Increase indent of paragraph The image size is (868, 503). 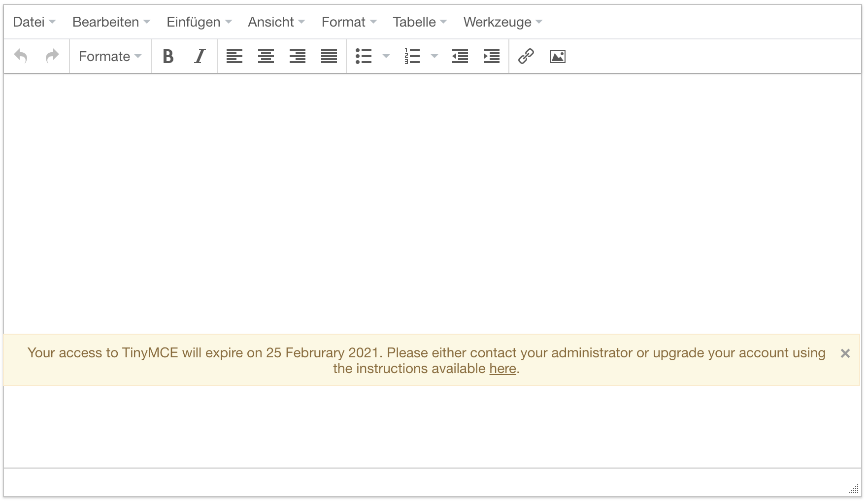pos(492,56)
